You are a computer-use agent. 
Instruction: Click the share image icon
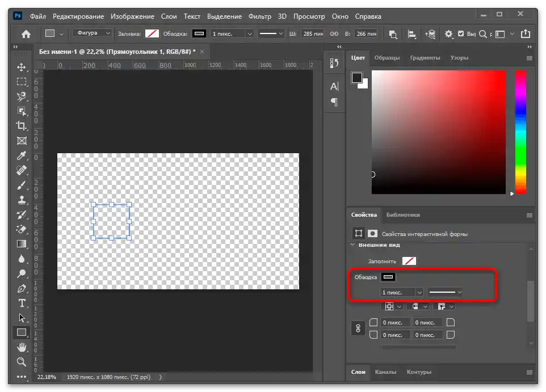coord(526,34)
